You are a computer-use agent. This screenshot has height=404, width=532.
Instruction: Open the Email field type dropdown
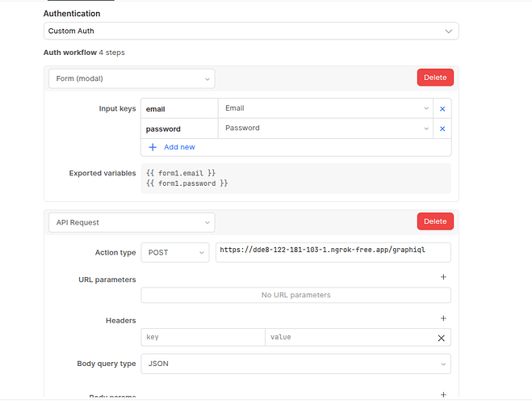tap(325, 108)
